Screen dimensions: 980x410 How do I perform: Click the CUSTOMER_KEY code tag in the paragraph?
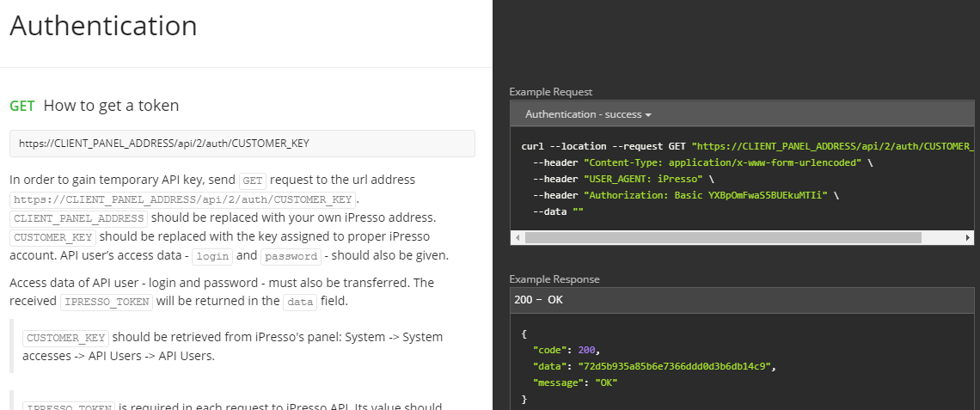53,237
